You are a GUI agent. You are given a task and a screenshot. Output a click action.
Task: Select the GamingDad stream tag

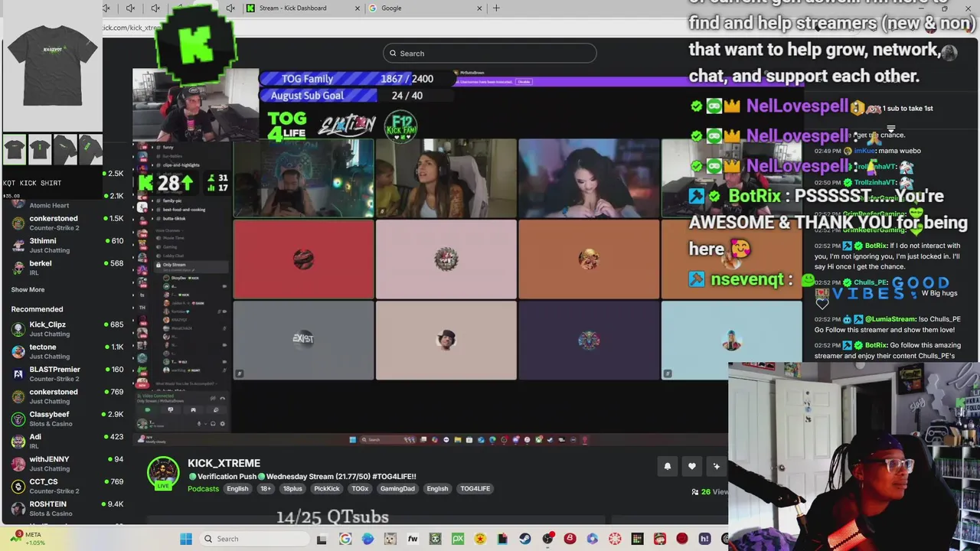(397, 488)
